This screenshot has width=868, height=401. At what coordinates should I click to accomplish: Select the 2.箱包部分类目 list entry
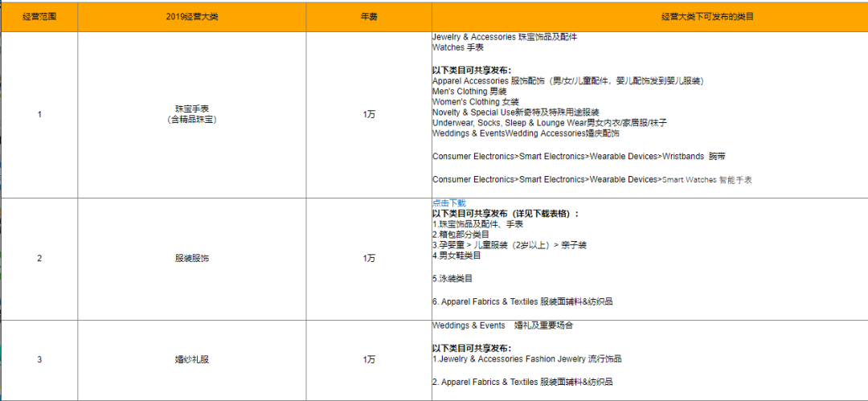461,234
